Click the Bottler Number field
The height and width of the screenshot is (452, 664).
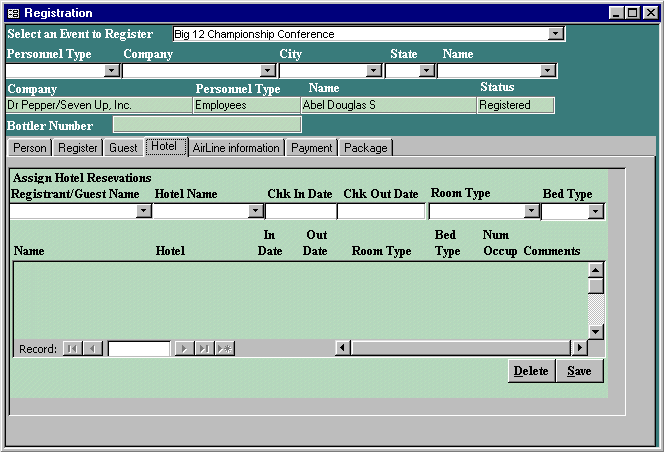click(x=207, y=125)
